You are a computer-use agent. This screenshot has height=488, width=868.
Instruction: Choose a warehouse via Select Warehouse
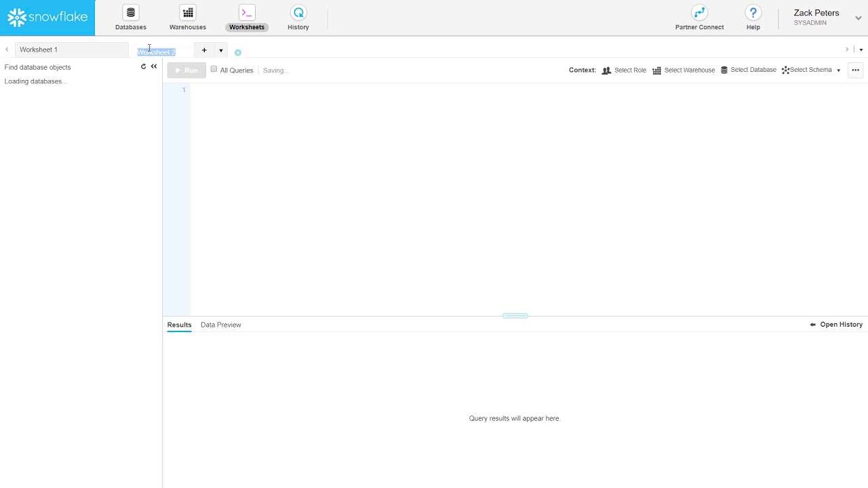pyautogui.click(x=684, y=70)
